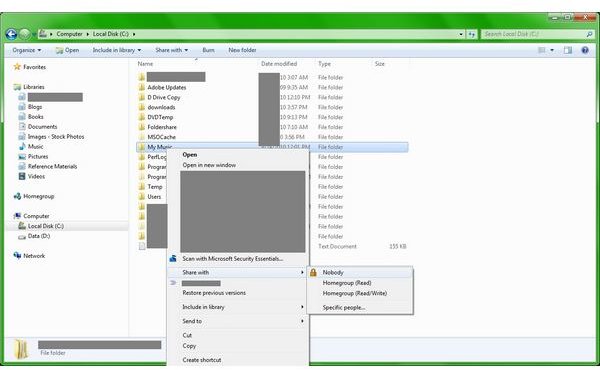
Task: Open the address bar history dropdown arrow
Action: (x=461, y=34)
